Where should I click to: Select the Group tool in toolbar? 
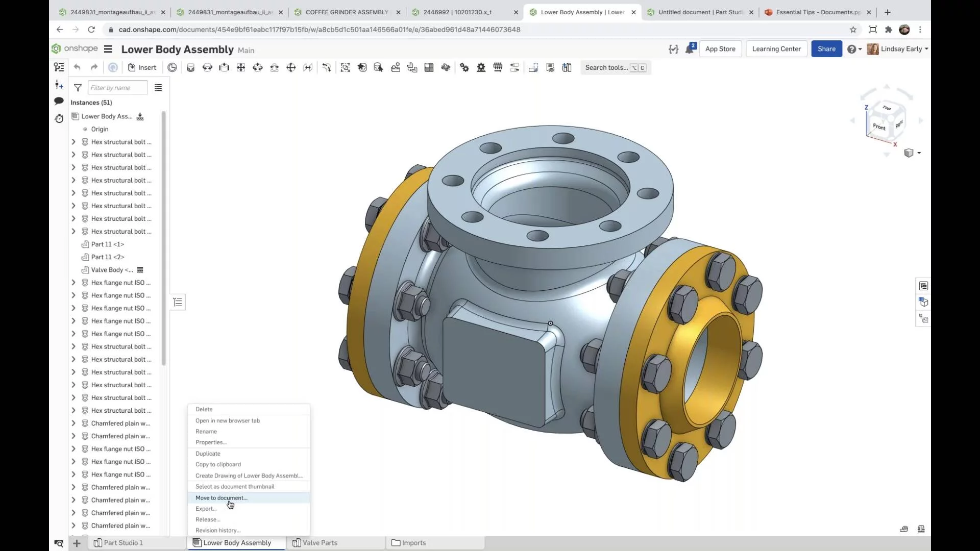click(345, 67)
